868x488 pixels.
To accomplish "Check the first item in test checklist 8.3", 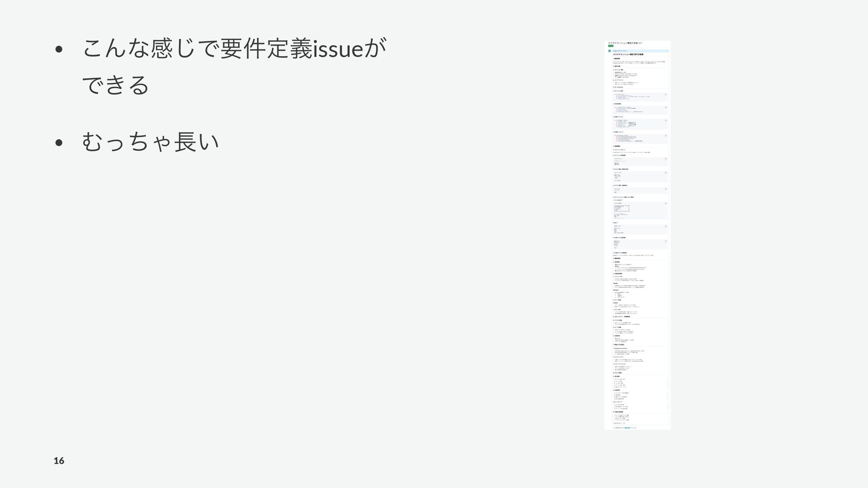I will coord(614,404).
